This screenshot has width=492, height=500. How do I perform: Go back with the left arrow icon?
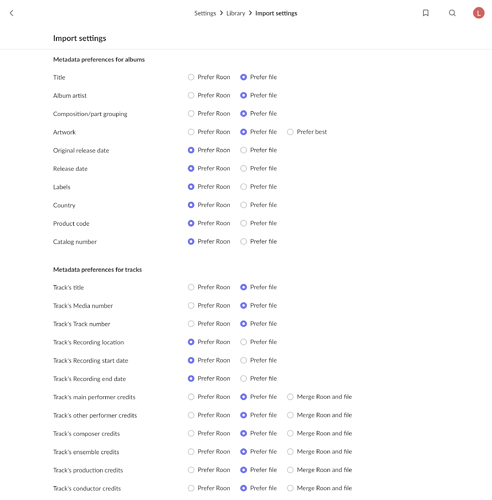pos(12,13)
